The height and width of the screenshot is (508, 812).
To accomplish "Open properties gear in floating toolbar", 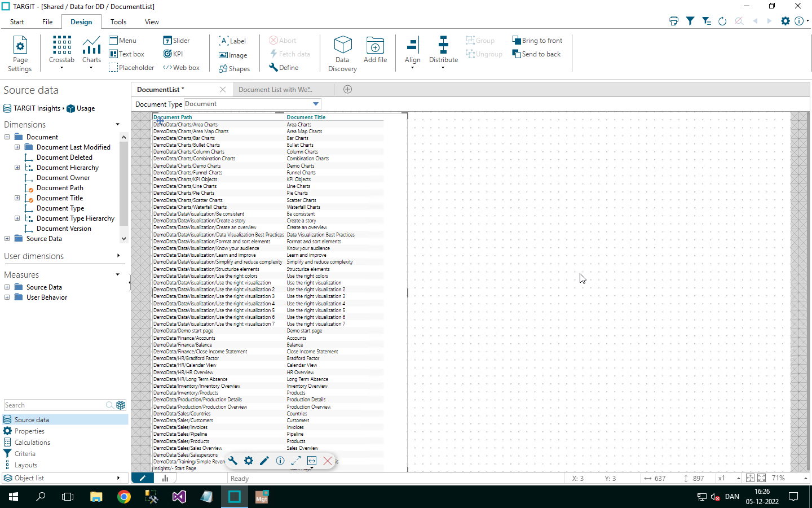I will click(x=249, y=461).
